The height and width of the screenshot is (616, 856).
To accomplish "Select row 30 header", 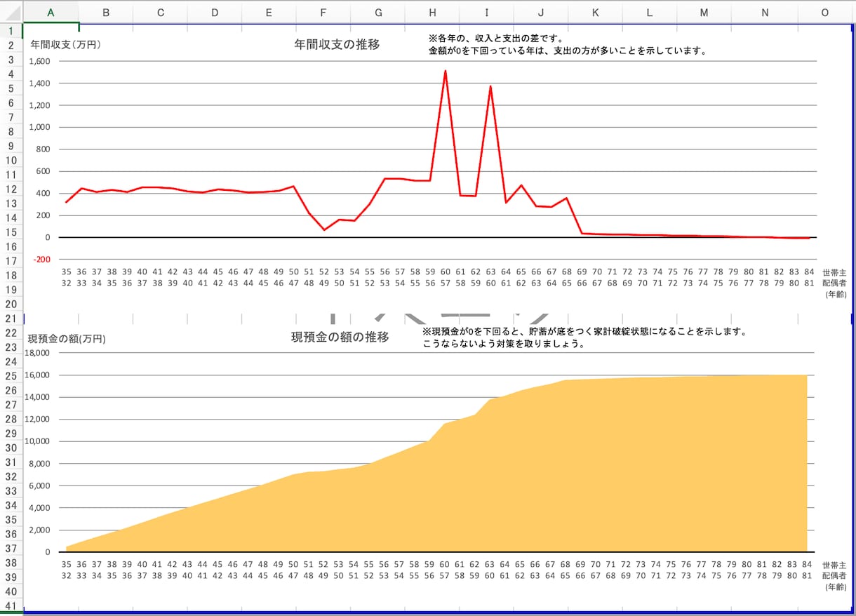I will coord(11,448).
